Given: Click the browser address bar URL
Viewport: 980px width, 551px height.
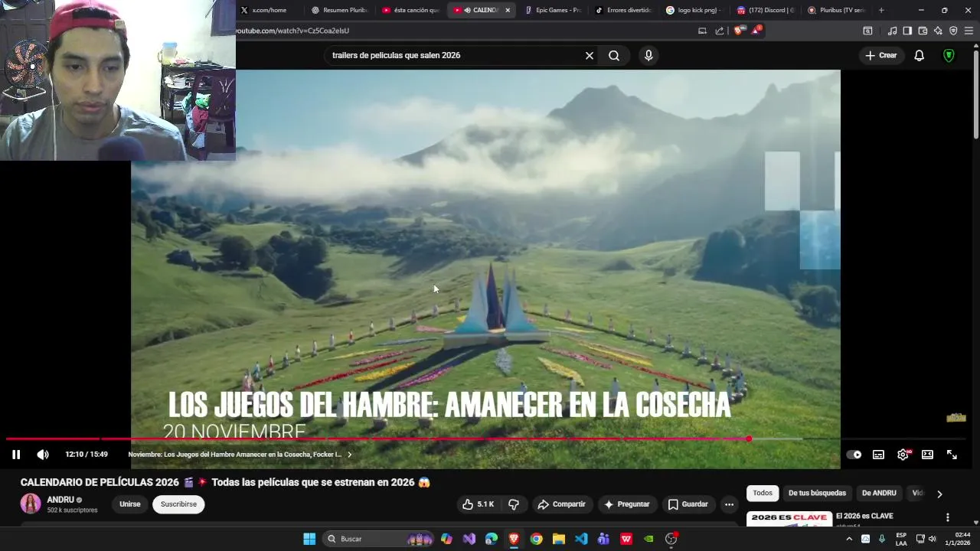Looking at the screenshot, I should 292,31.
